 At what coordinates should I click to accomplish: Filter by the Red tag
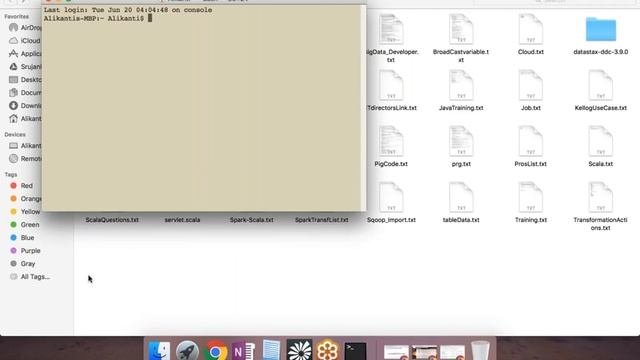[21, 186]
